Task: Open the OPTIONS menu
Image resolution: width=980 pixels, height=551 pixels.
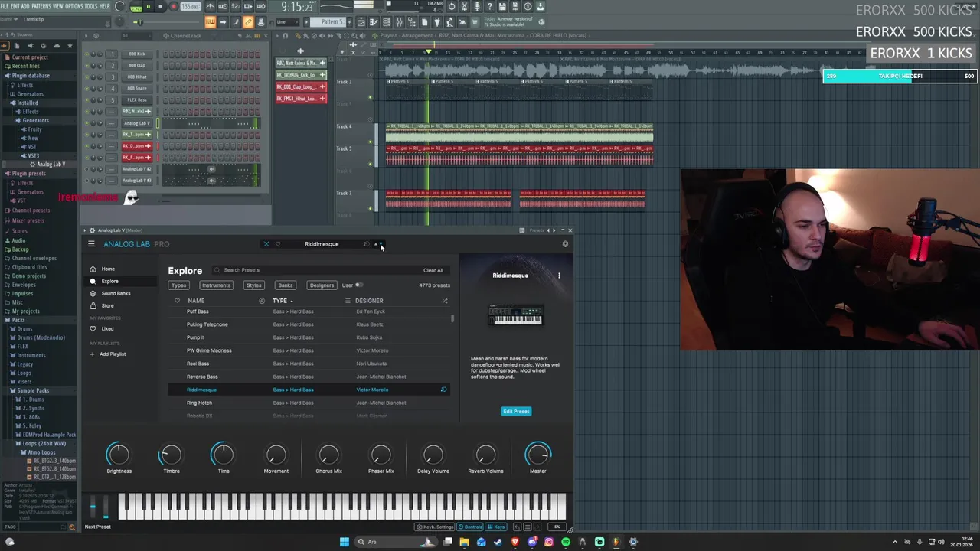Action: (x=74, y=6)
